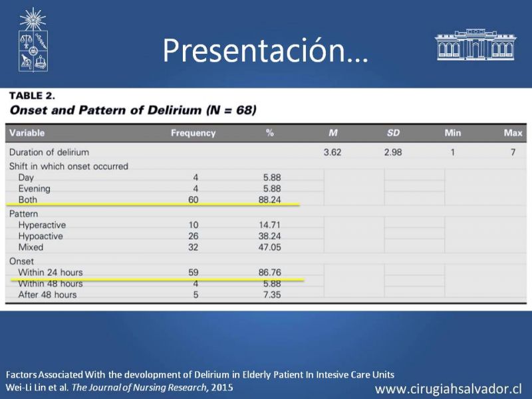Click frequency 10 in the Hyperactive row

pos(193,225)
